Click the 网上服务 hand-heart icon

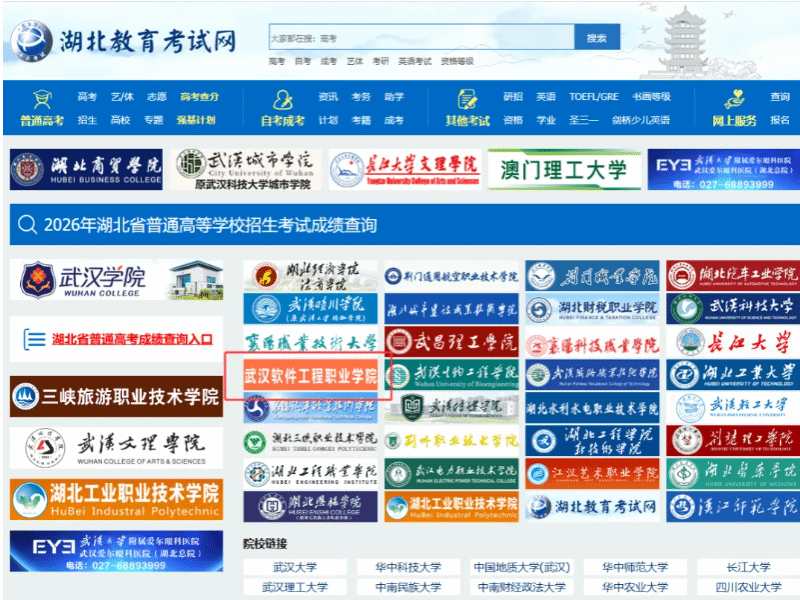[734, 99]
